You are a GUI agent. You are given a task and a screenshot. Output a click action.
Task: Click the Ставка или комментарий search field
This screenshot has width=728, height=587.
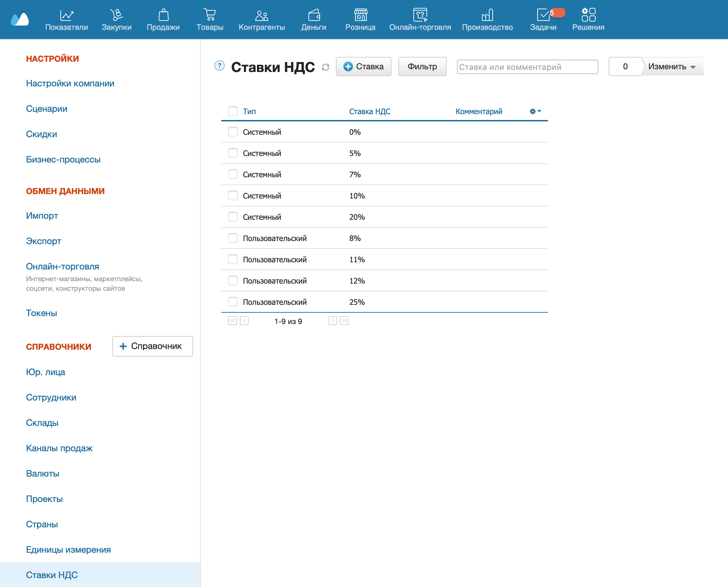[527, 67]
